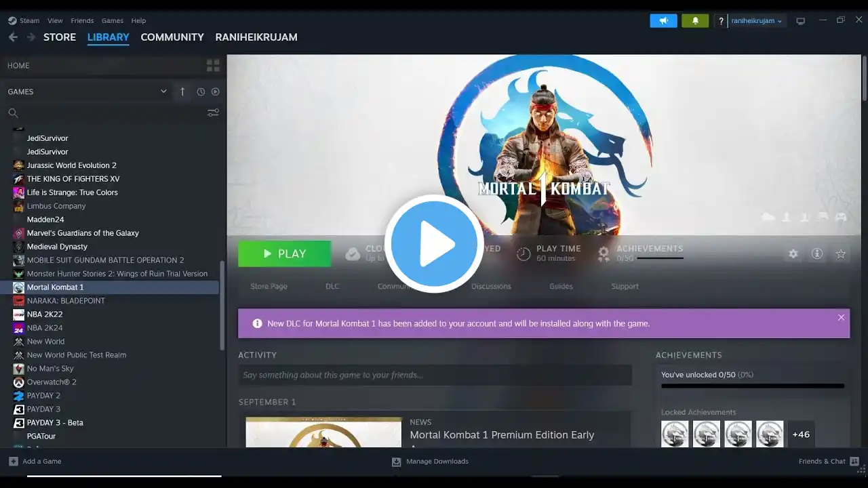Expand the GAMES category dropdown chevron
This screenshot has height=488, width=868.
click(x=163, y=91)
